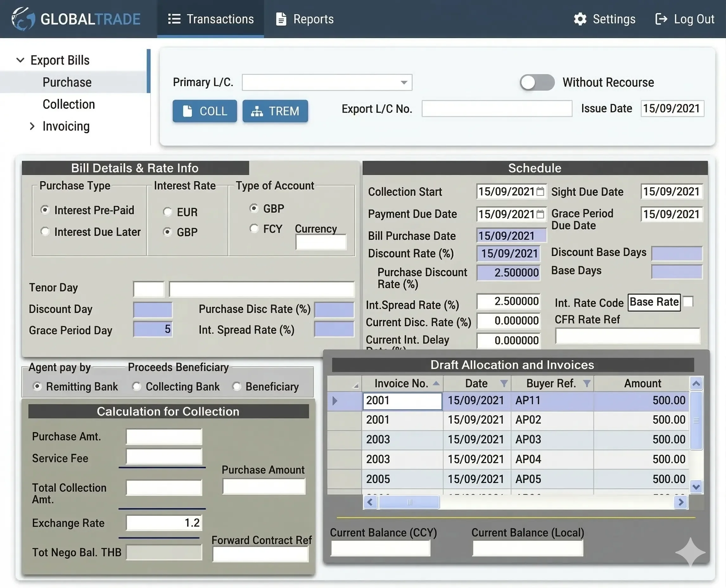Switch to the Transactions tab

click(x=211, y=19)
